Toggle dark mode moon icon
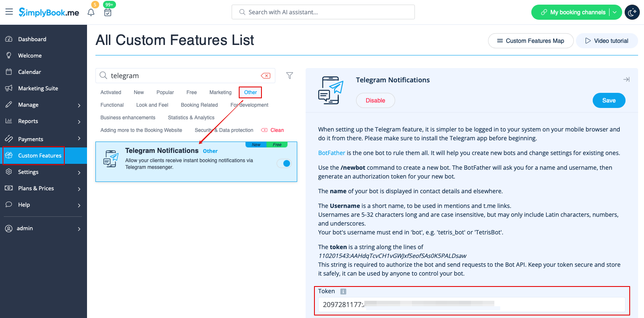 coord(632,12)
